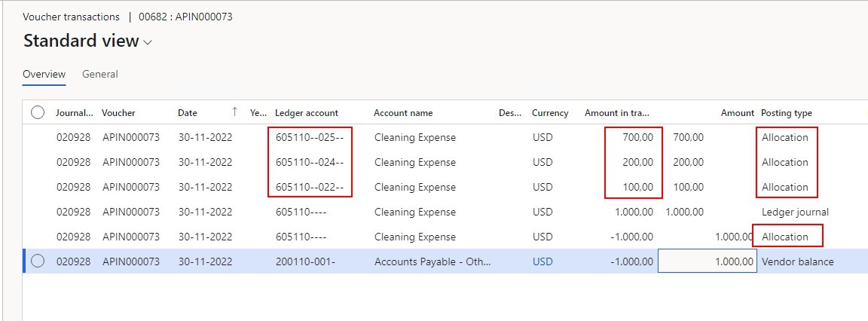
Task: Select ledger account 605110--024-- cell
Action: pyautogui.click(x=310, y=162)
